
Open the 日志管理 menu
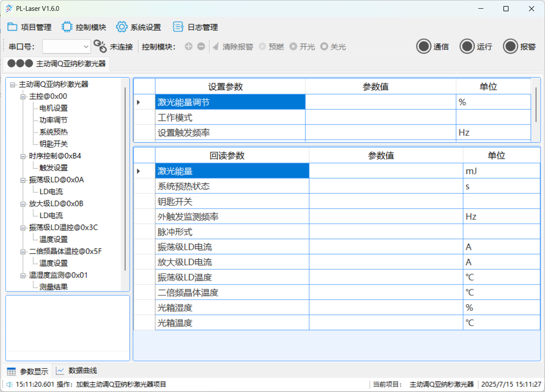coord(195,27)
